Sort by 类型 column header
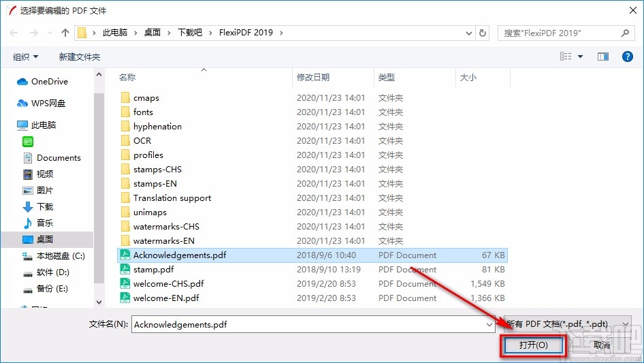 (x=387, y=77)
